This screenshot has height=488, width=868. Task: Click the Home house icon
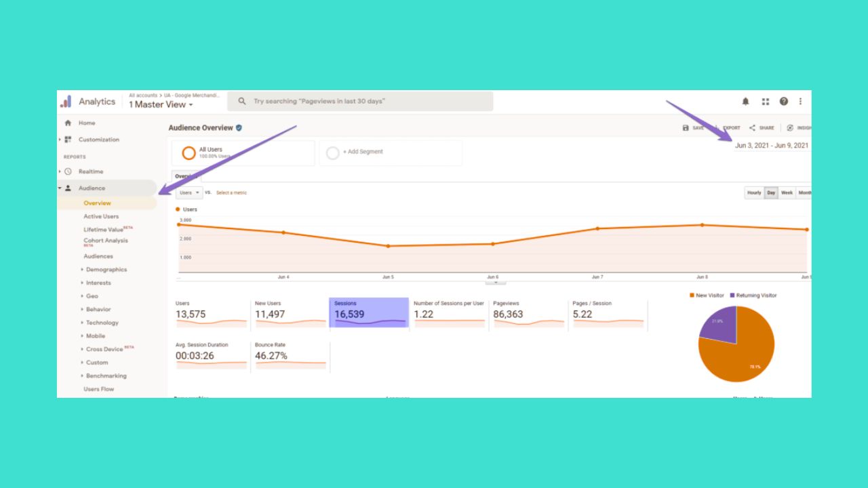click(x=68, y=123)
